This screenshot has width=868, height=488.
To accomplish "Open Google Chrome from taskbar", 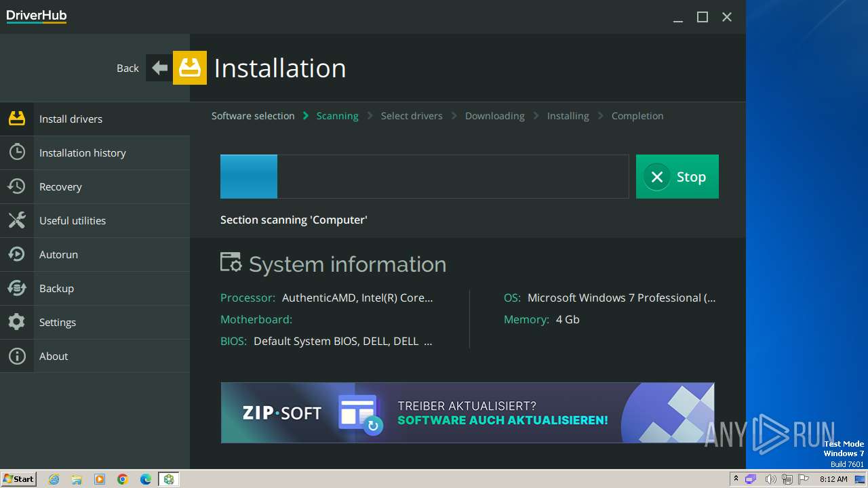I will click(x=123, y=479).
